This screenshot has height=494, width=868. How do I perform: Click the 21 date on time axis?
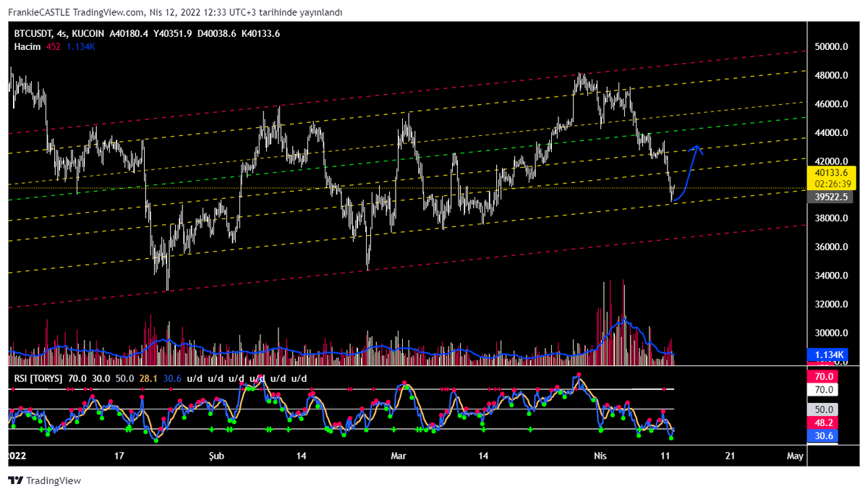731,456
